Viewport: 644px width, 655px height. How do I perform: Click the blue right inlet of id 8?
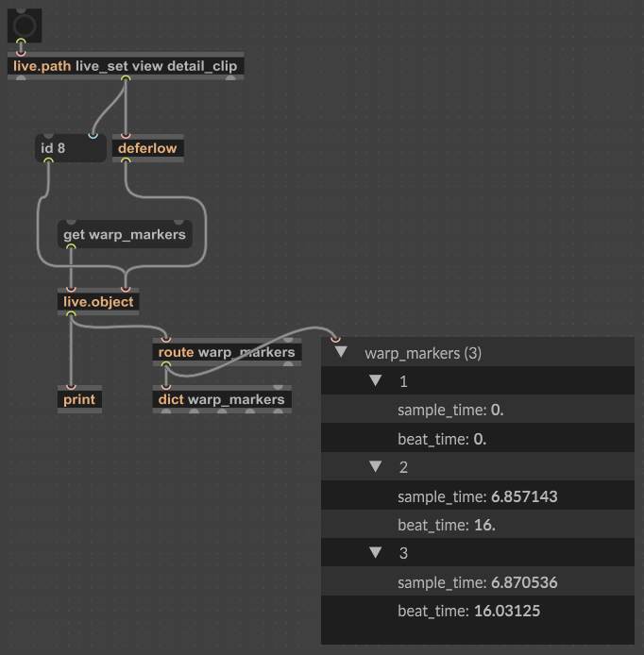93,136
